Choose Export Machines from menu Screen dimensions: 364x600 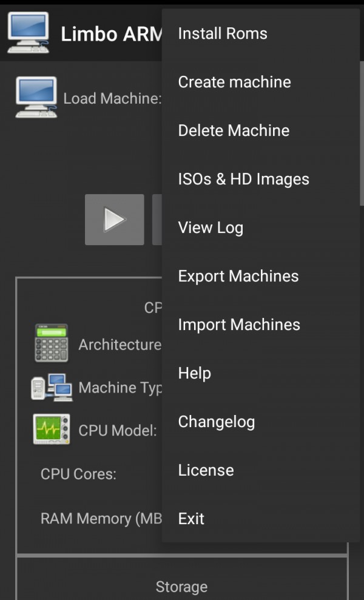coord(261,276)
